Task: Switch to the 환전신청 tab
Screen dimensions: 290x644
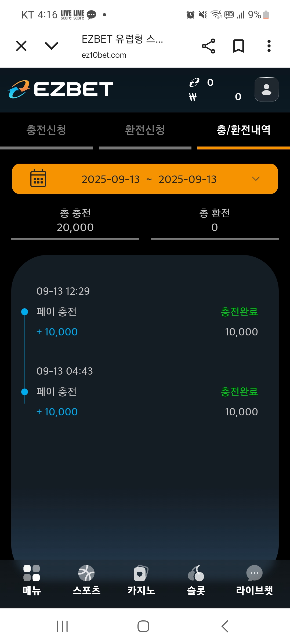Action: pos(145,130)
